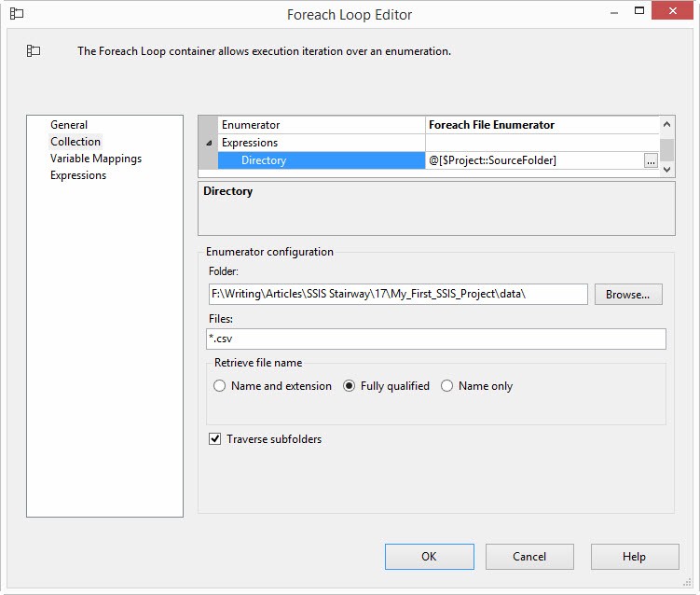Uncheck the Traverse subfolders checkbox

tap(215, 439)
